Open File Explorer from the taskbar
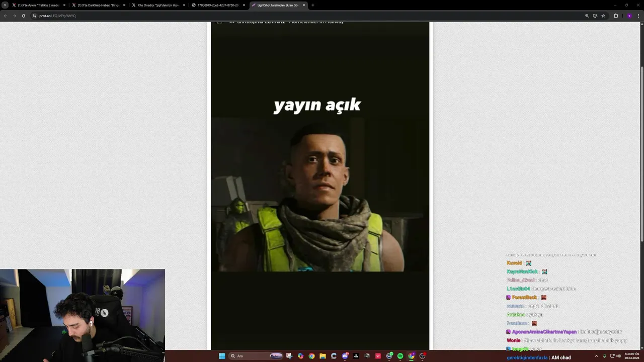This screenshot has width=644, height=362. [x=323, y=356]
